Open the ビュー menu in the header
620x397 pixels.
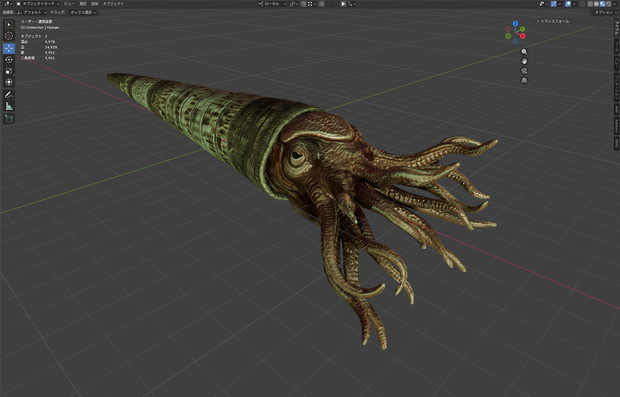point(69,4)
